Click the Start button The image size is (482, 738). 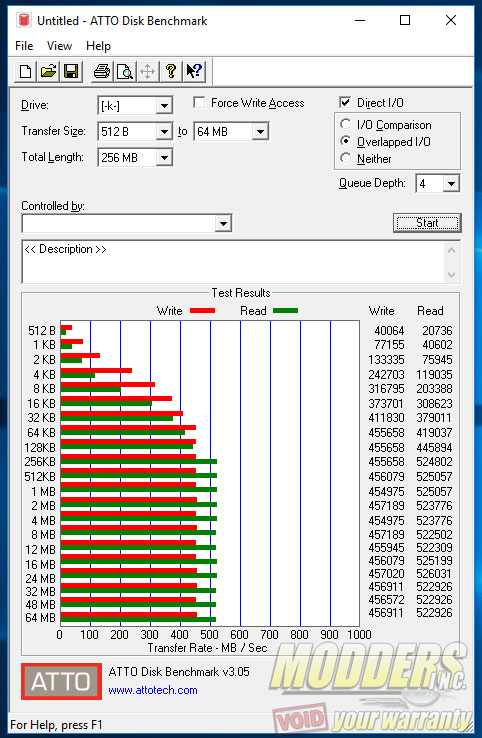click(x=427, y=223)
